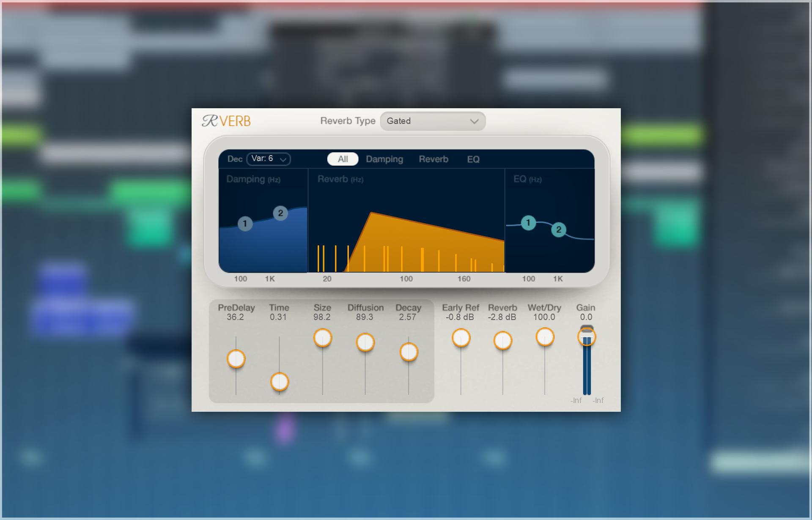Click the "Damping (Hz)" graph label
This screenshot has width=812, height=520.
click(253, 179)
